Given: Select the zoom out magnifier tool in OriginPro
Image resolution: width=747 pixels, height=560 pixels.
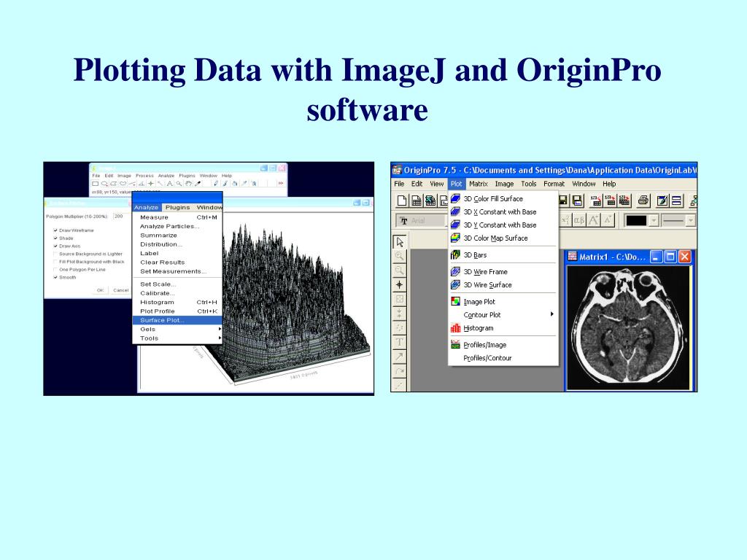Looking at the screenshot, I should coord(399,271).
